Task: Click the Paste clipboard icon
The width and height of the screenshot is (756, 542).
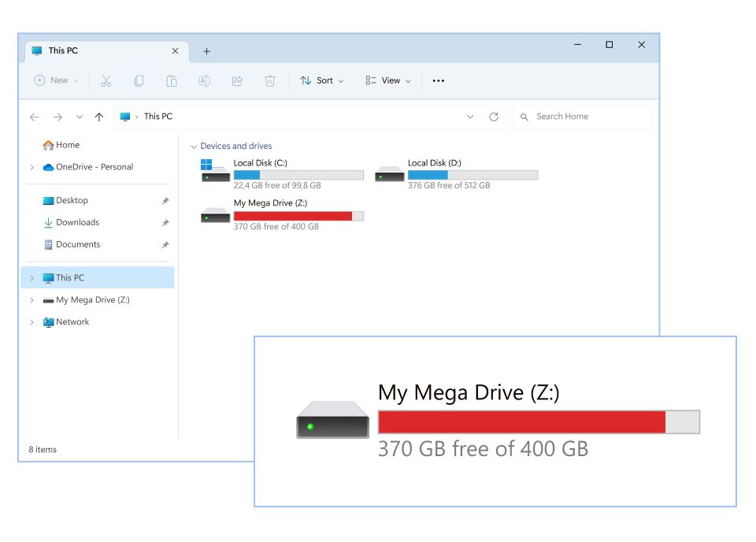Action: [x=171, y=80]
